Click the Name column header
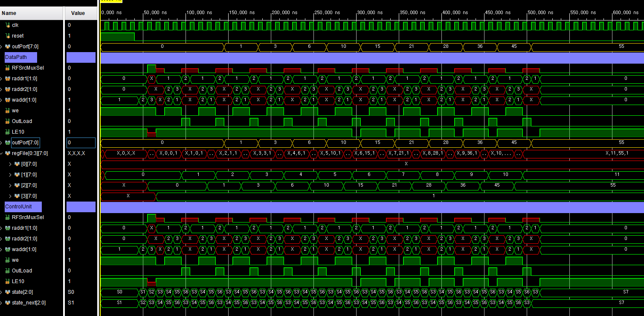 tap(32, 13)
